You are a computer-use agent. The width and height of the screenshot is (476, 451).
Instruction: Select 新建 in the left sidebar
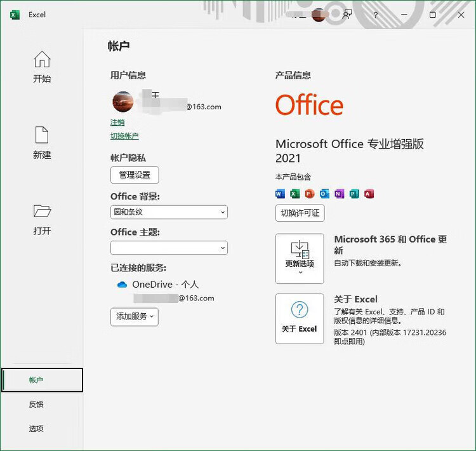coord(42,143)
